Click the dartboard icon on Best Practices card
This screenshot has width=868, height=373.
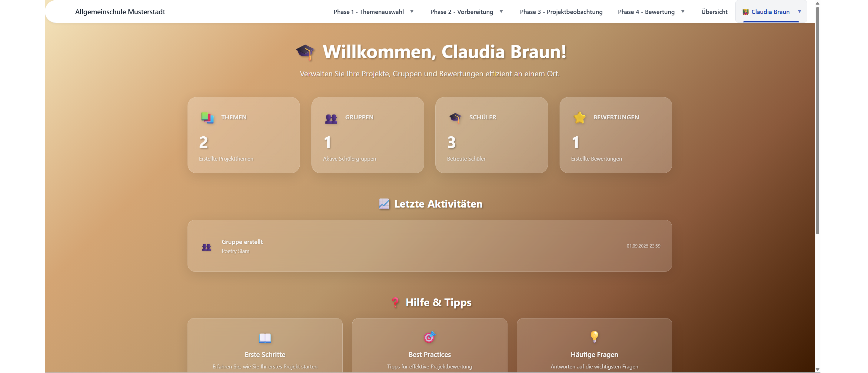tap(429, 338)
